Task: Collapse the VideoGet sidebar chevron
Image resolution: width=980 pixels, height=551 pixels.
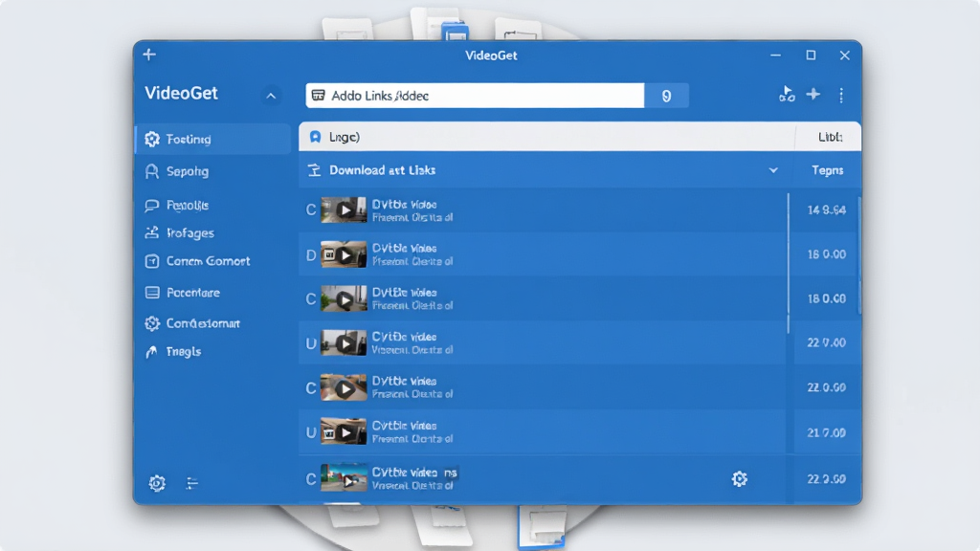Action: coord(271,96)
